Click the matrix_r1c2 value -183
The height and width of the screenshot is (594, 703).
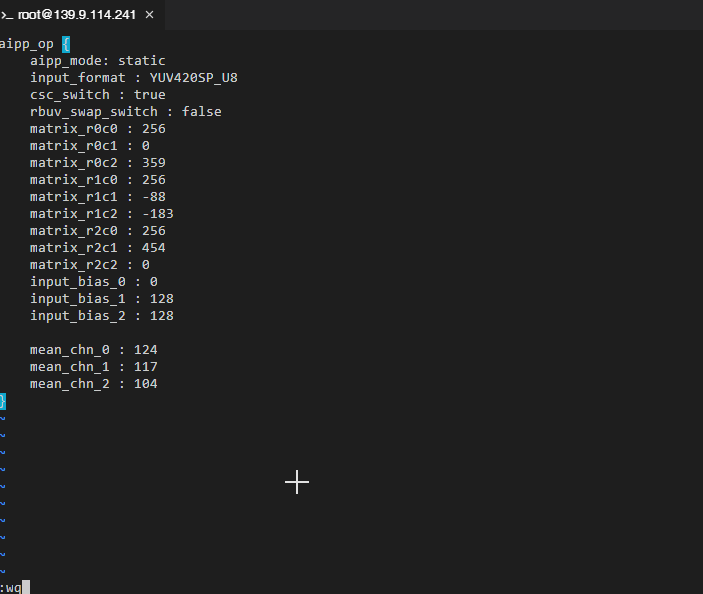[158, 214]
